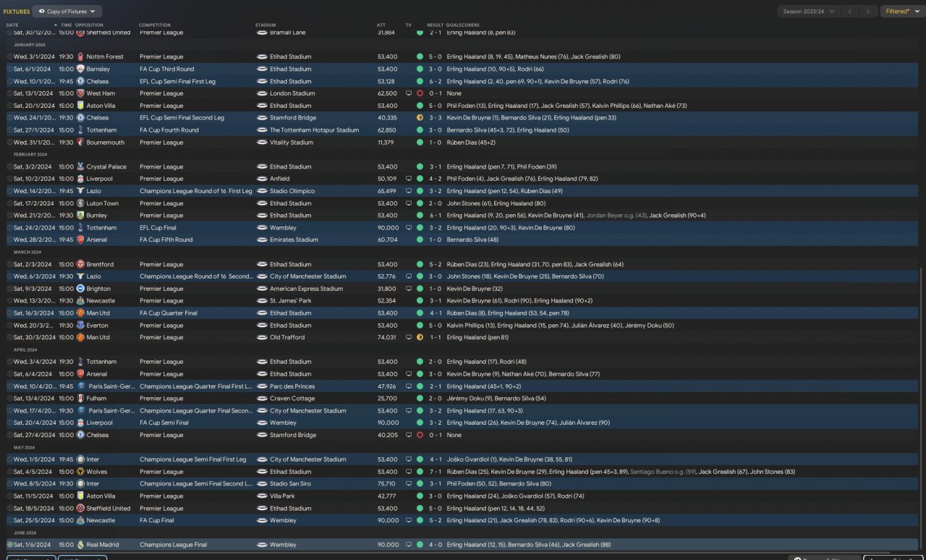Open the American Express Stadium link
926x560 pixels.
(x=306, y=289)
